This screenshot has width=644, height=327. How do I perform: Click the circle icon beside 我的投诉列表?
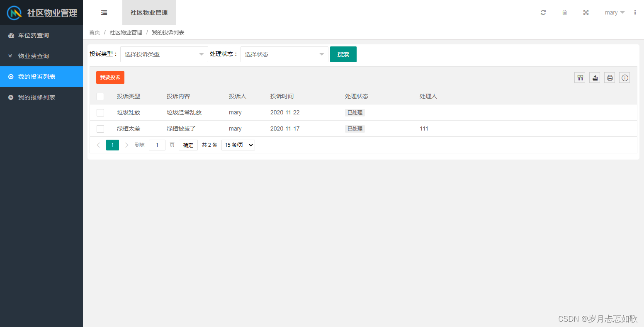pos(11,77)
